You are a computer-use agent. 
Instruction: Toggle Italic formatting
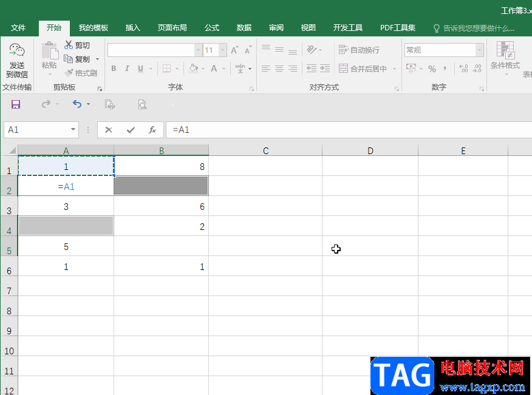click(127, 69)
